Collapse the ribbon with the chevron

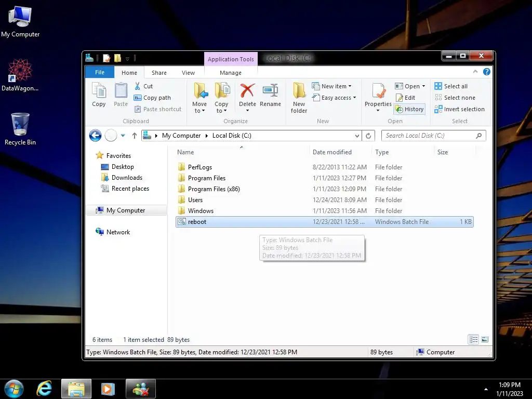(475, 72)
